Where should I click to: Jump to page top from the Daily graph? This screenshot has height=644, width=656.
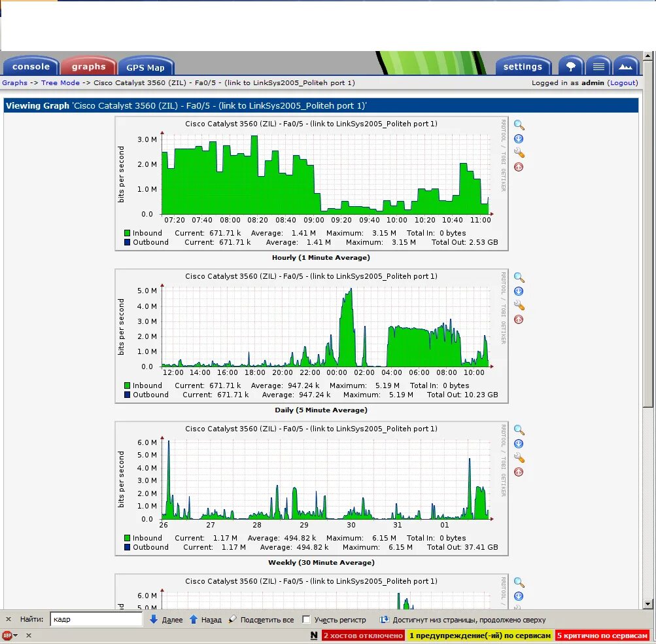pos(519,319)
